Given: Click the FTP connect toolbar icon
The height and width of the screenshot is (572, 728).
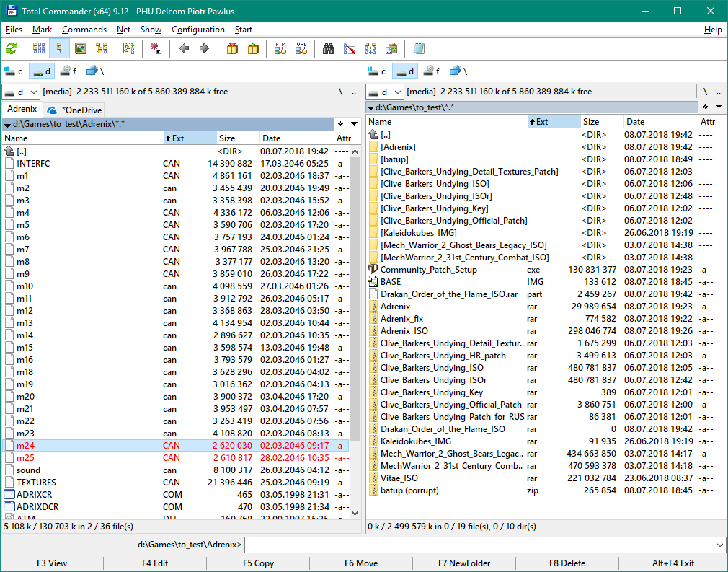Looking at the screenshot, I should click(x=280, y=49).
